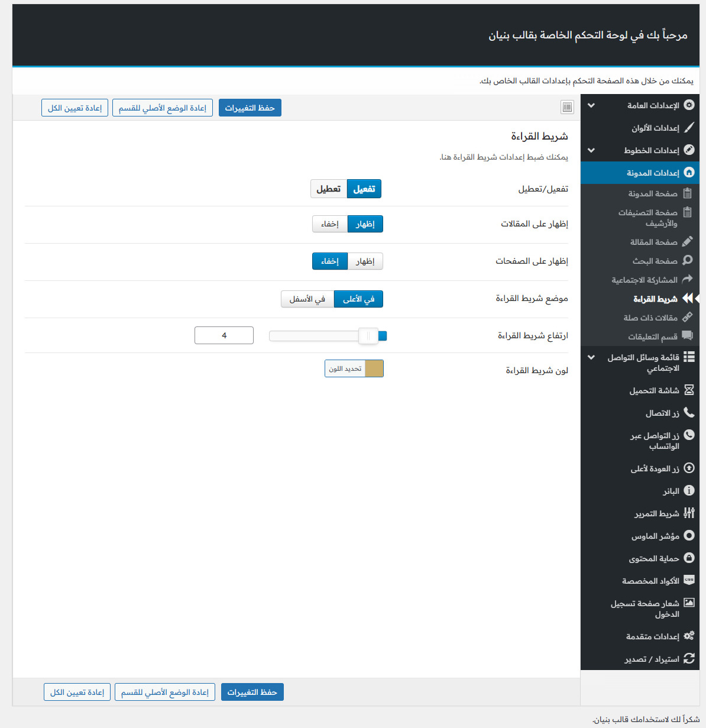The image size is (706, 728).
Task: Disable the reading bar with تعطيل
Action: tap(329, 189)
